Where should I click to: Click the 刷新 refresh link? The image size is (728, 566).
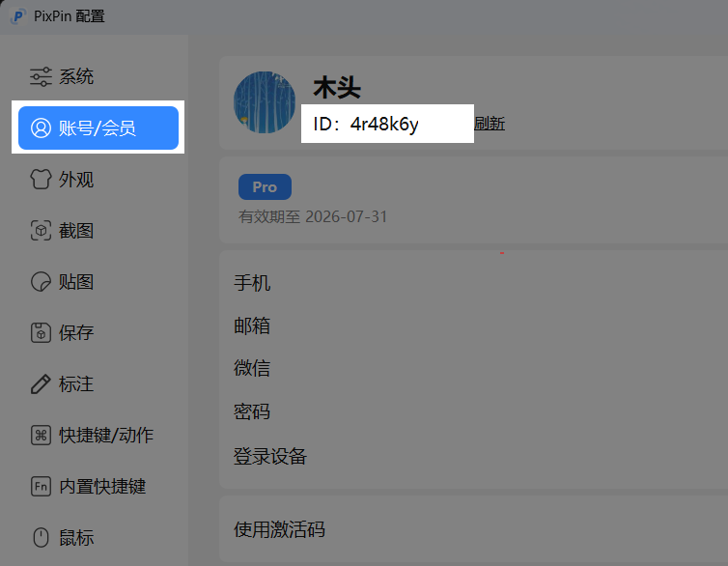tap(490, 124)
